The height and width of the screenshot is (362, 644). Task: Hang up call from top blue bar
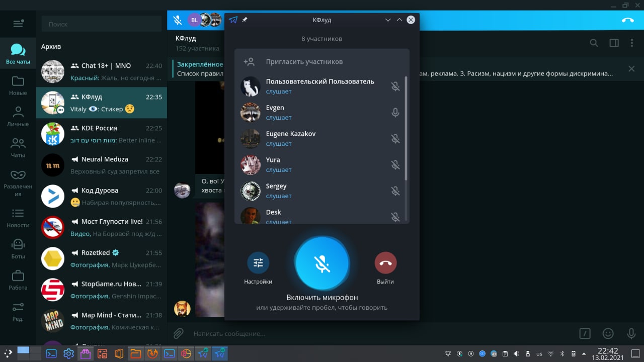[627, 20]
